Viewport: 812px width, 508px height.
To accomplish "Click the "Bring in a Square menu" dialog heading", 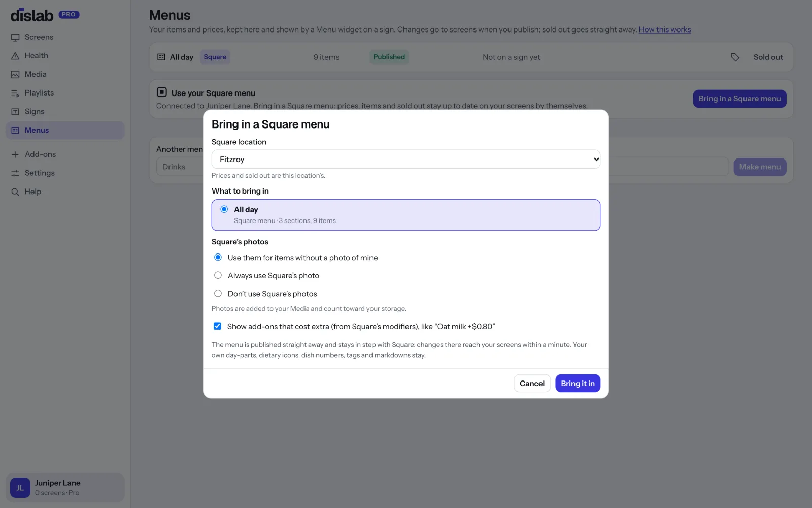I will (x=270, y=124).
